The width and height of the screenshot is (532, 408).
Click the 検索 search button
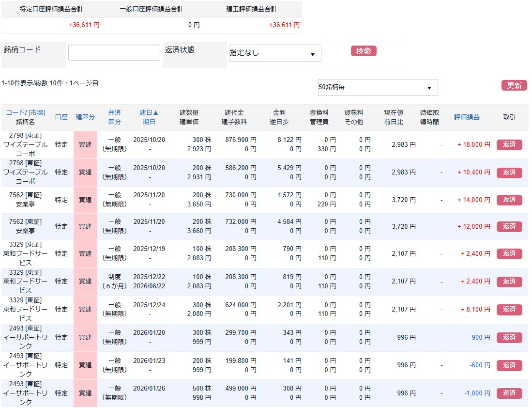coord(363,50)
